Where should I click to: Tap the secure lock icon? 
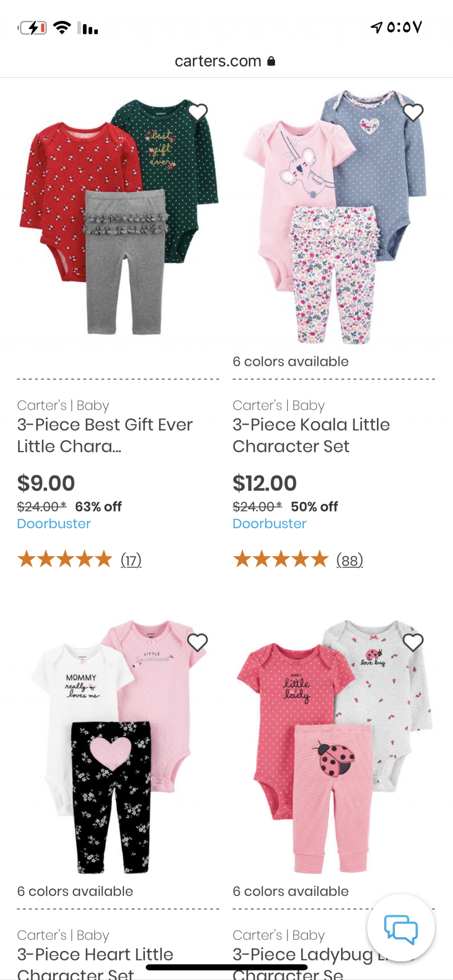tap(271, 61)
